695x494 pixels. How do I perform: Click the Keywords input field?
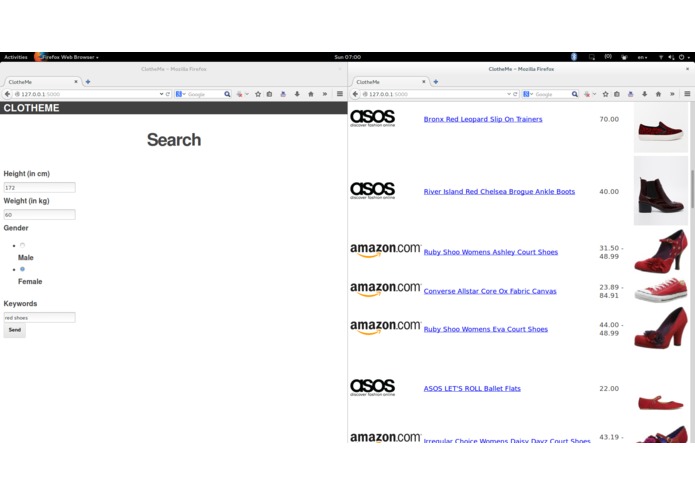(x=39, y=317)
